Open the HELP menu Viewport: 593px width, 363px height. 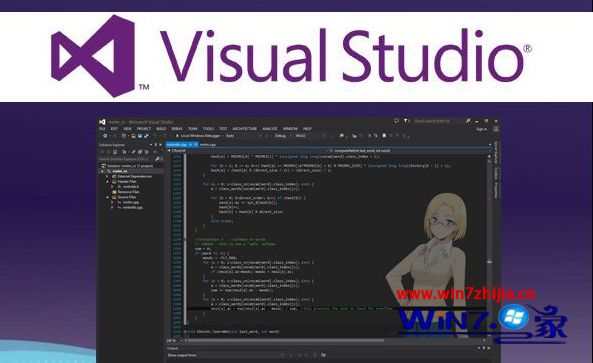tap(307, 129)
